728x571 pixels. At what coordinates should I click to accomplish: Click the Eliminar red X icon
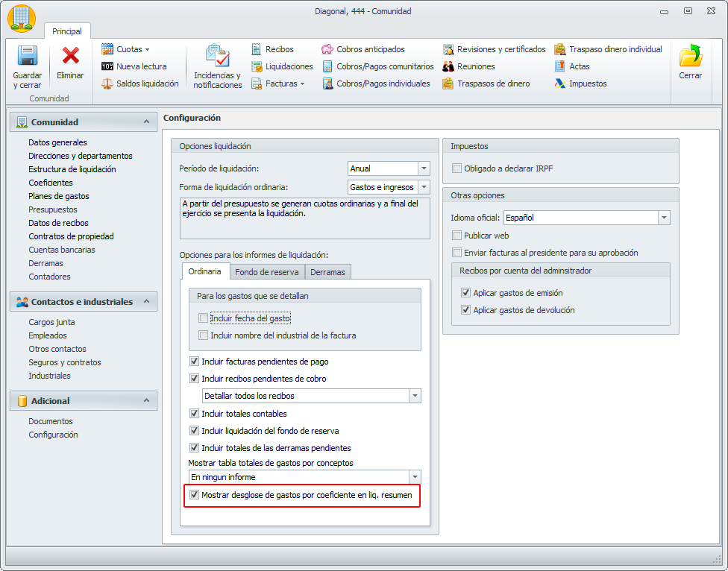[71, 55]
